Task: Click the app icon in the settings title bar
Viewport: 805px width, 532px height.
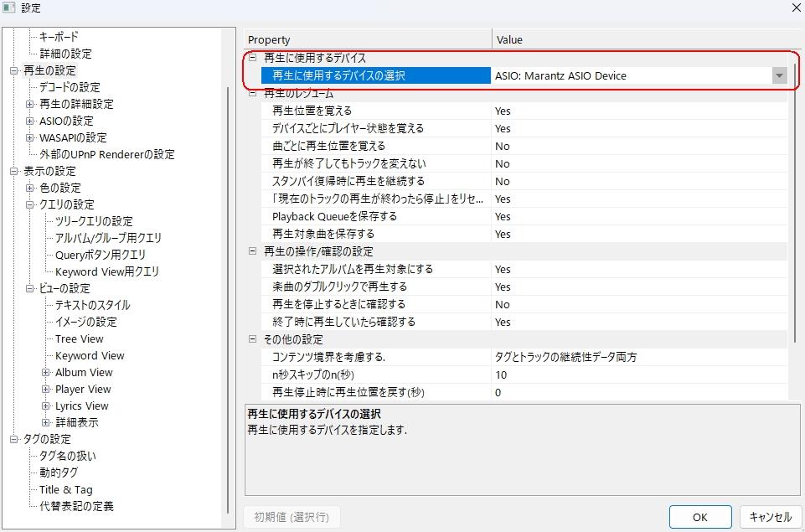Action: click(x=8, y=8)
